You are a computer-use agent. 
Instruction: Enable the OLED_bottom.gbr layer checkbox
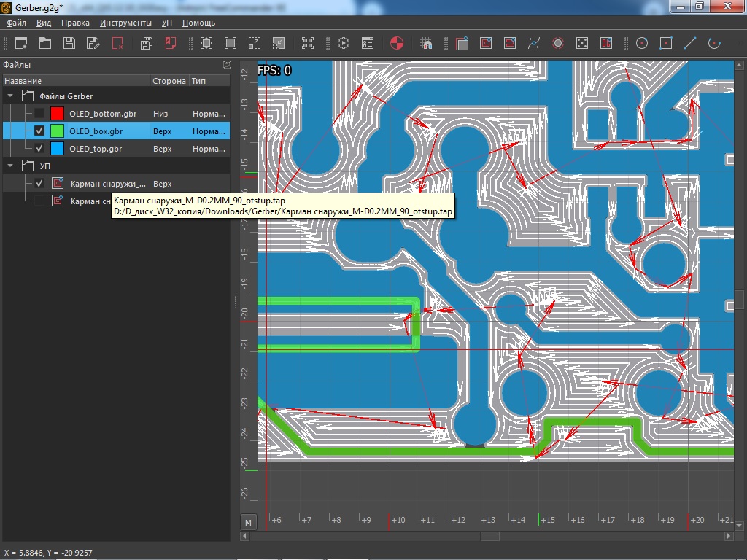[39, 114]
